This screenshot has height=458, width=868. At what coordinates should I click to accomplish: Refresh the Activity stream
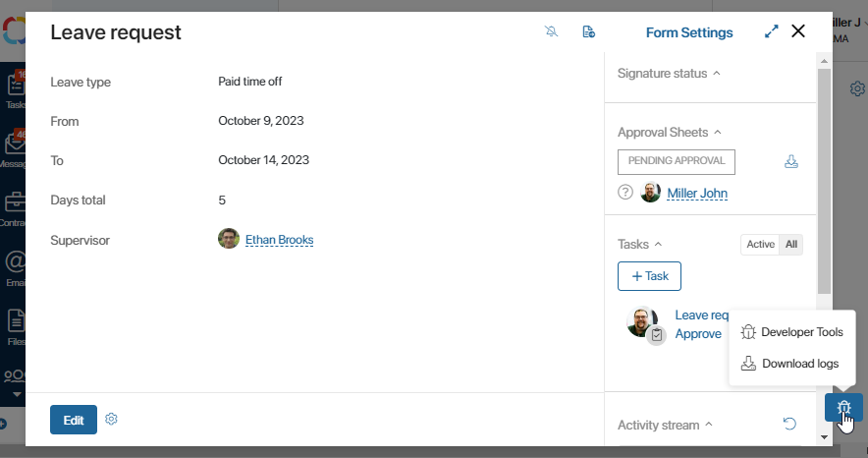point(790,424)
